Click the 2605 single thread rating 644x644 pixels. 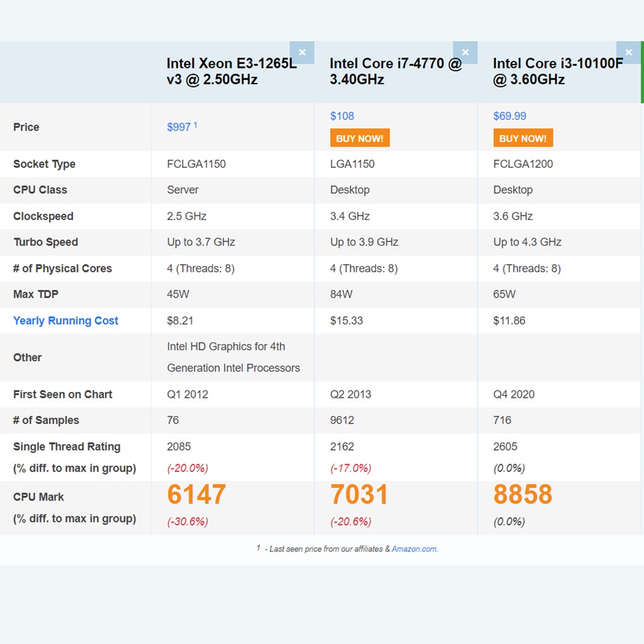[x=505, y=447]
